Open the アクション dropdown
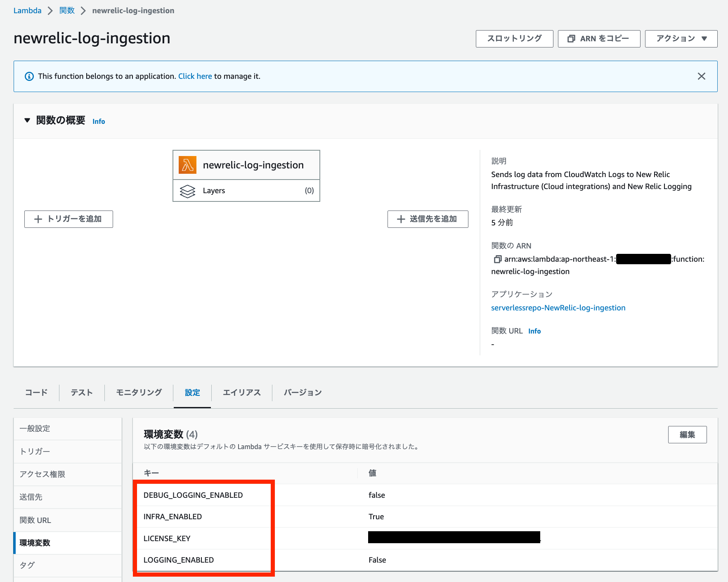Image resolution: width=728 pixels, height=582 pixels. pyautogui.click(x=681, y=38)
